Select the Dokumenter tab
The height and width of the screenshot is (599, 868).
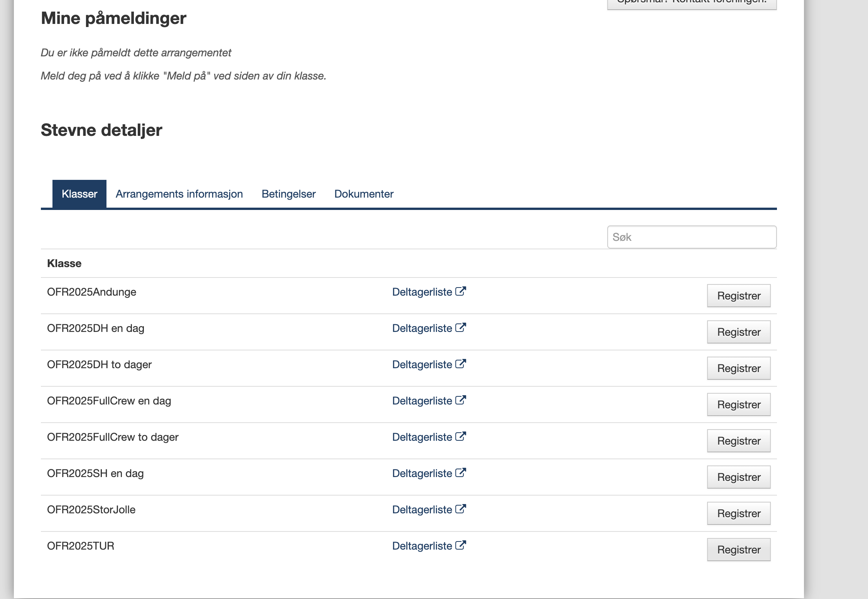[x=364, y=194]
